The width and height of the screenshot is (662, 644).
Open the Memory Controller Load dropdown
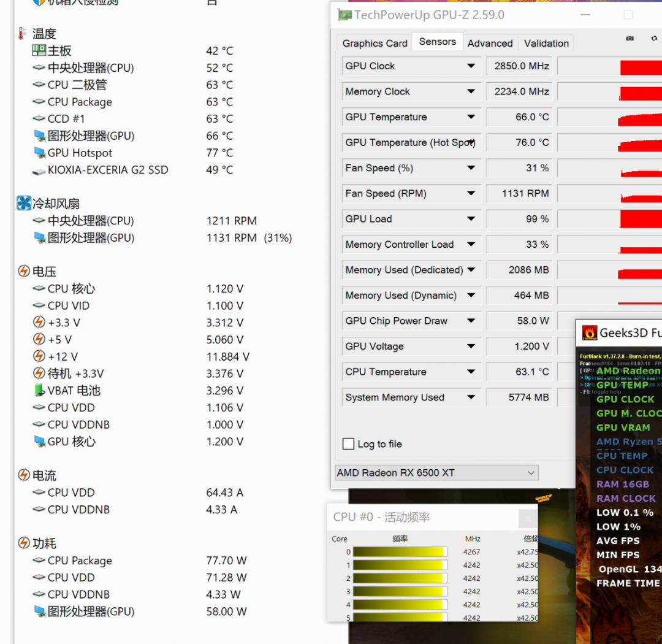(471, 244)
